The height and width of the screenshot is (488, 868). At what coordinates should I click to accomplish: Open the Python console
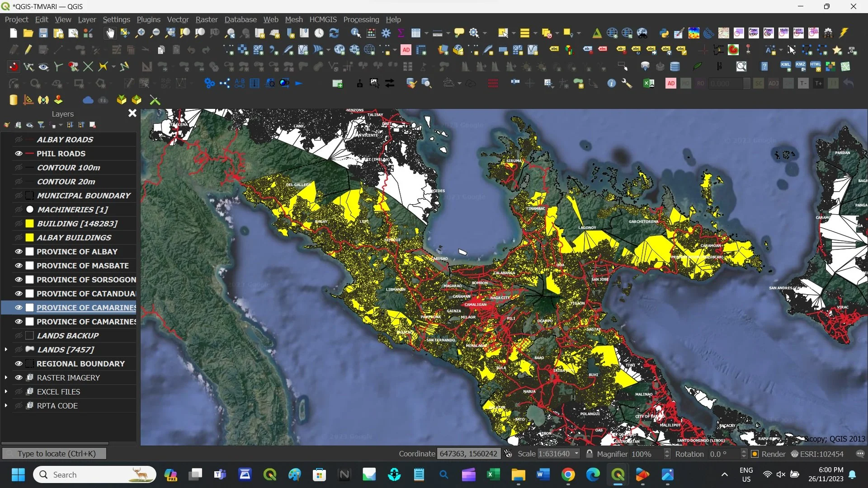coord(663,33)
